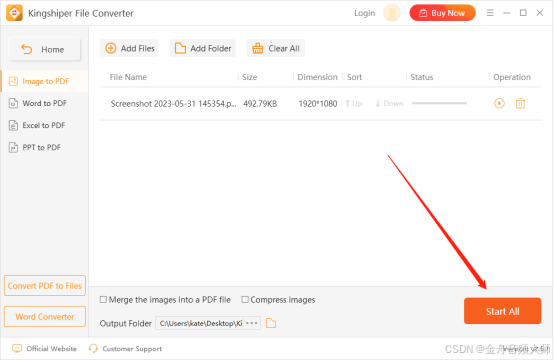Move the file Up in sort order
The height and width of the screenshot is (360, 554).
354,104
